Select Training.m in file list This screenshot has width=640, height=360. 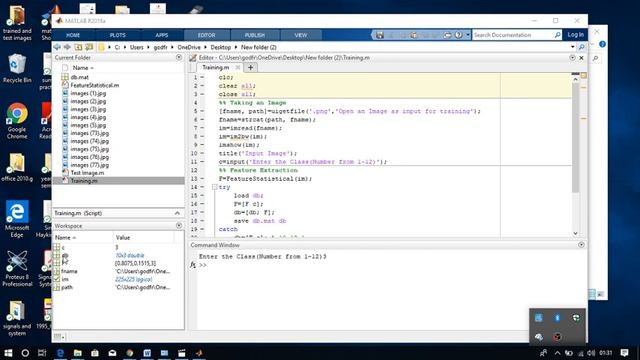118,180
